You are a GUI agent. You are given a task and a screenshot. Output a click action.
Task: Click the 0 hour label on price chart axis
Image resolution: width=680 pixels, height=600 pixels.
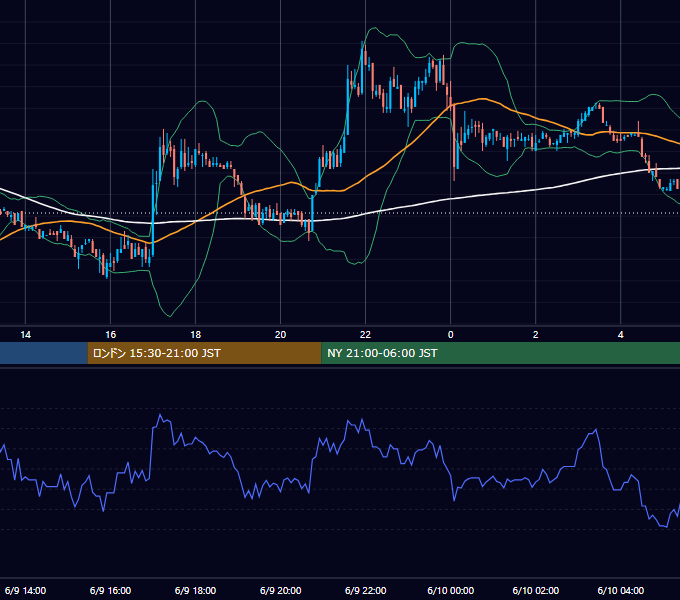pos(451,335)
